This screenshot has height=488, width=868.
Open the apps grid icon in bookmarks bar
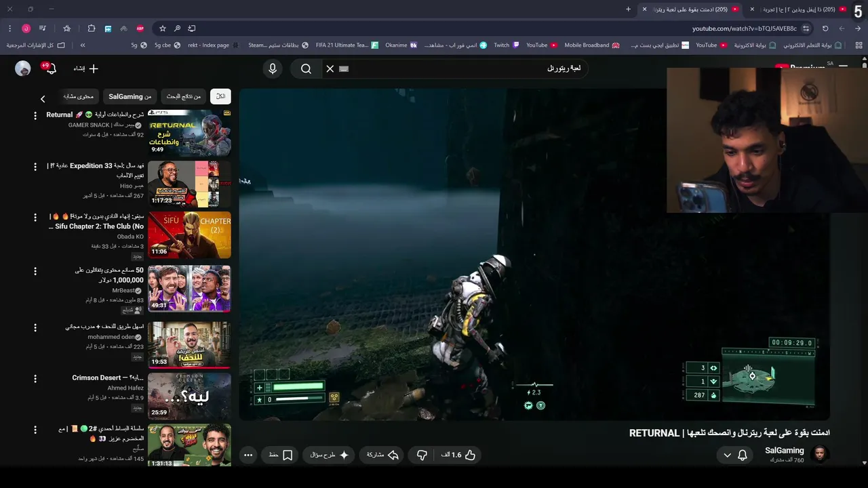point(859,45)
